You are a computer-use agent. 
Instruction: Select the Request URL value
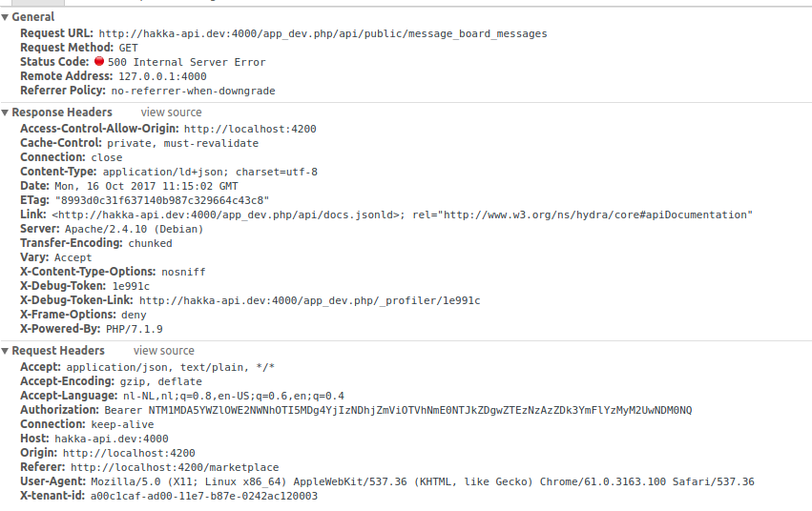pos(323,33)
